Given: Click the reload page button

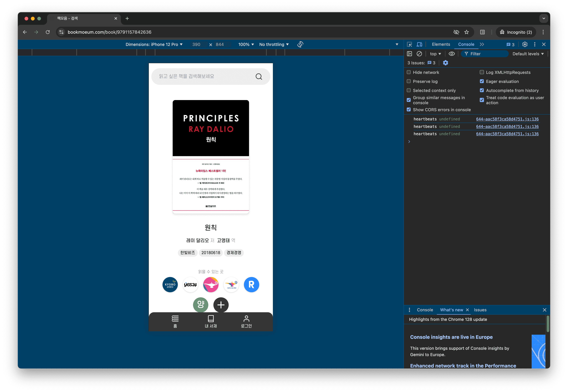Looking at the screenshot, I should point(48,32).
